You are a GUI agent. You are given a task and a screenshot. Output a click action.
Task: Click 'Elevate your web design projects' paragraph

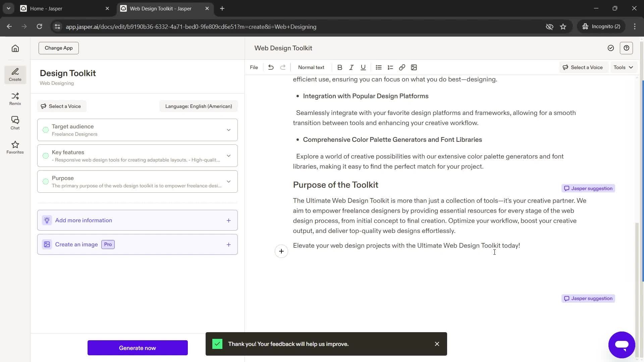click(407, 246)
